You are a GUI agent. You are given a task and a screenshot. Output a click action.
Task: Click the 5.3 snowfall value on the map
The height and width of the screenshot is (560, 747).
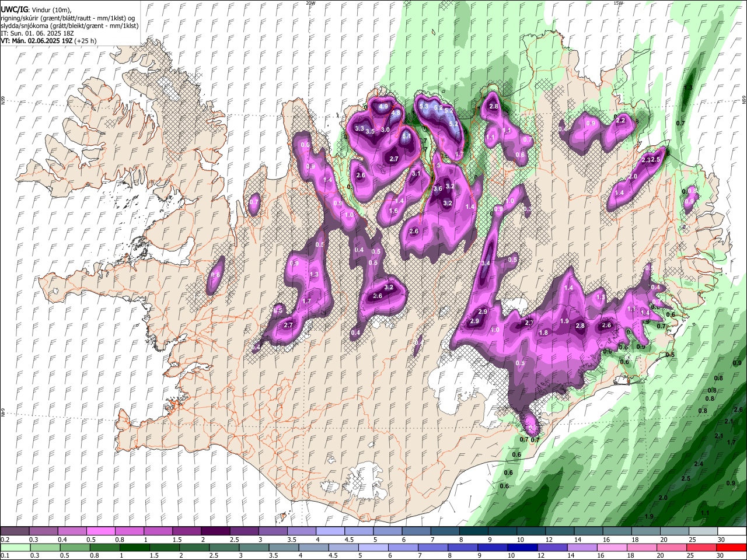(424, 107)
